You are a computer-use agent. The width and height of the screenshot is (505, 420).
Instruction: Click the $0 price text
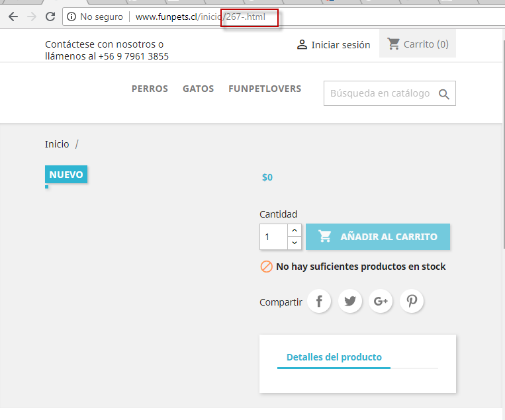click(267, 177)
